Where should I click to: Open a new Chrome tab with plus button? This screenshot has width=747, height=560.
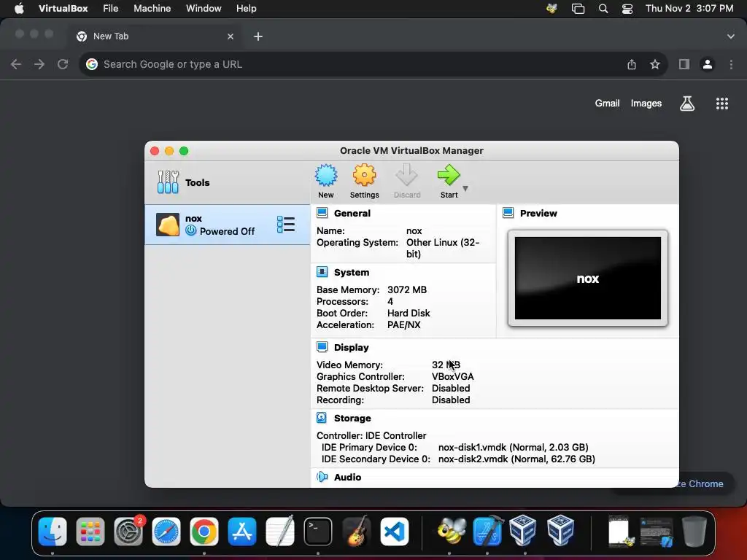258,36
